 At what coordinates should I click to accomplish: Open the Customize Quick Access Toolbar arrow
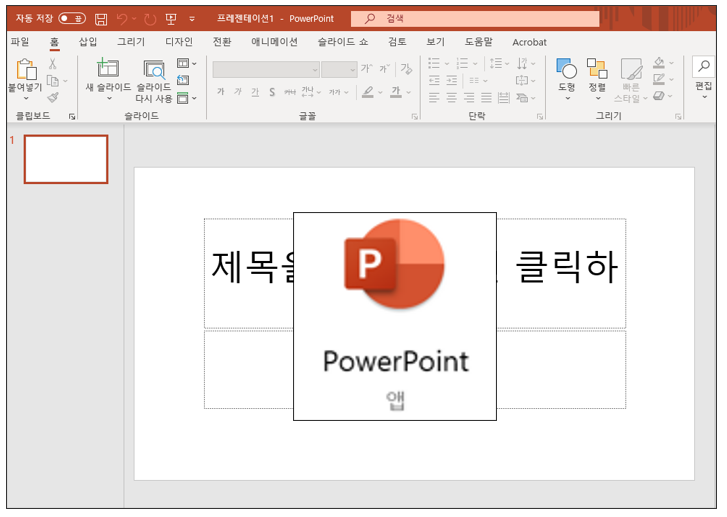pos(192,19)
